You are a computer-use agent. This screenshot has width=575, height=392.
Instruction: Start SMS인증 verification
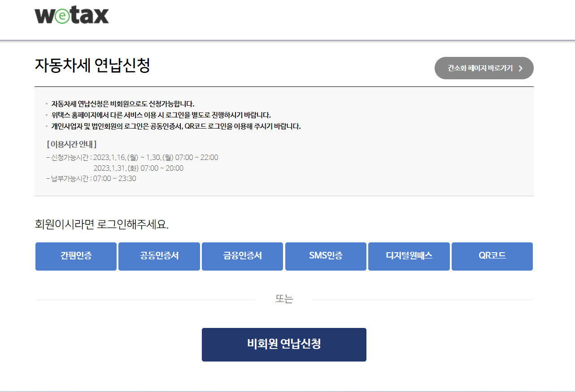pos(326,256)
